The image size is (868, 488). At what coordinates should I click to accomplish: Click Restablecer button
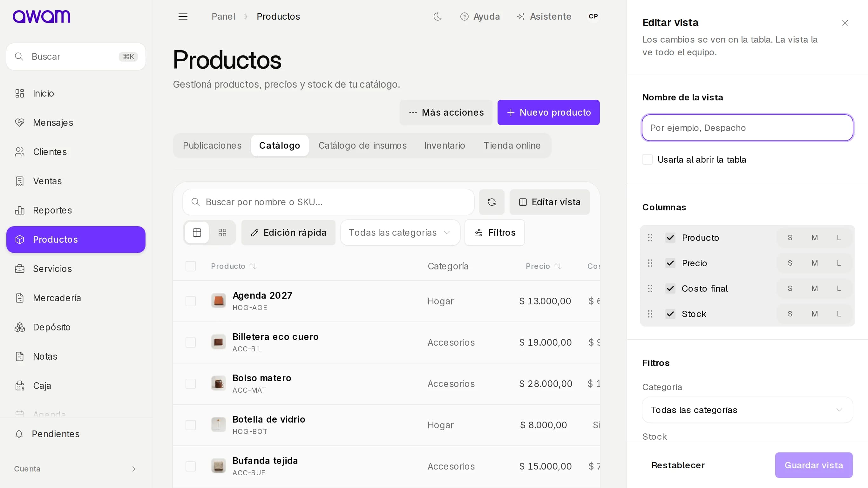click(x=678, y=465)
